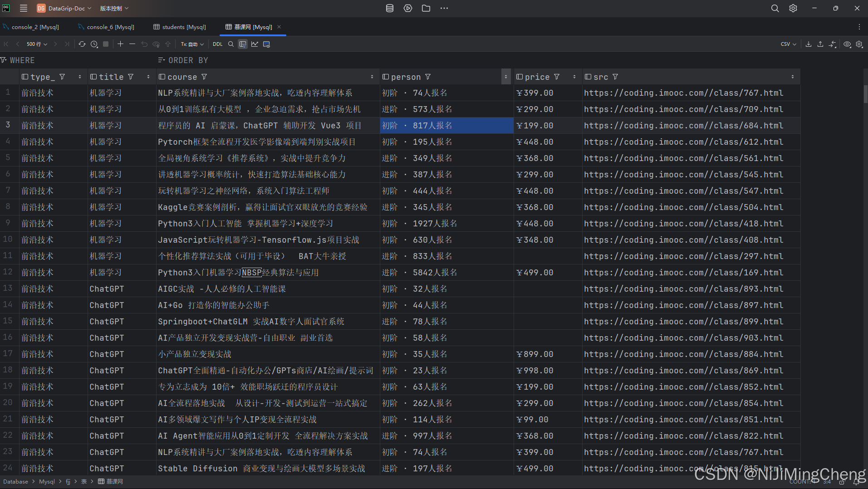Click the stop (cancel query) square button
The width and height of the screenshot is (868, 489).
coord(106,44)
